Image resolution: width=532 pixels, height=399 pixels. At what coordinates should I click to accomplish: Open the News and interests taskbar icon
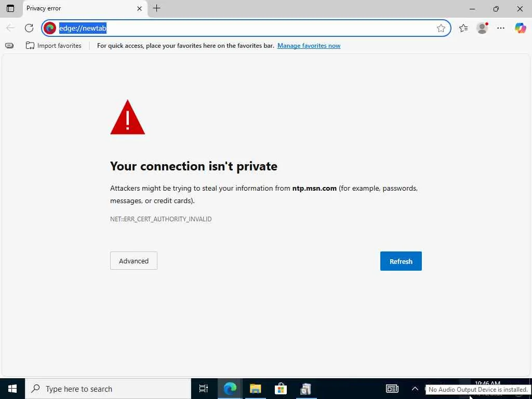coord(392,389)
